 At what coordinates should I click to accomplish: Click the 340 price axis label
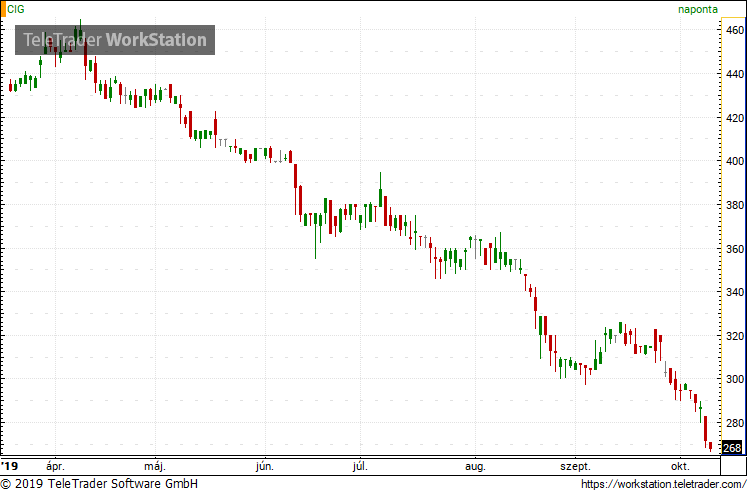[x=736, y=292]
